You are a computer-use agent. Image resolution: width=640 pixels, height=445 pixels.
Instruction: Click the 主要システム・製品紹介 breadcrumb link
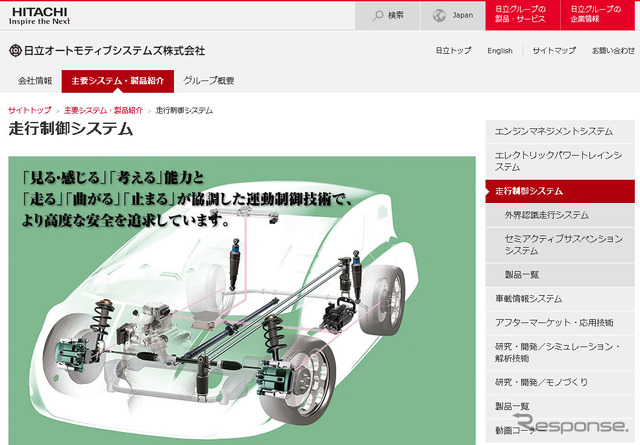click(x=103, y=110)
